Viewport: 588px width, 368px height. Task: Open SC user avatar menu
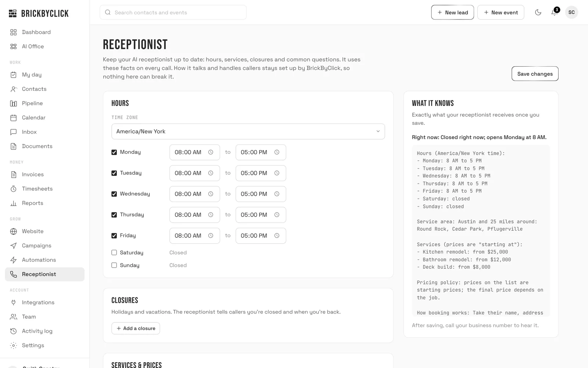pyautogui.click(x=571, y=13)
